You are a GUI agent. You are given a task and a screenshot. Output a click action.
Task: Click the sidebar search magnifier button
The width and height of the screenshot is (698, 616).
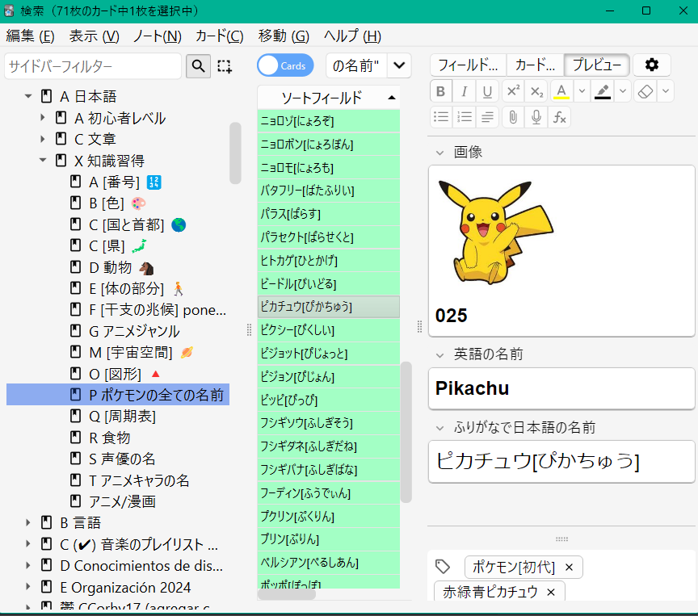coord(198,66)
